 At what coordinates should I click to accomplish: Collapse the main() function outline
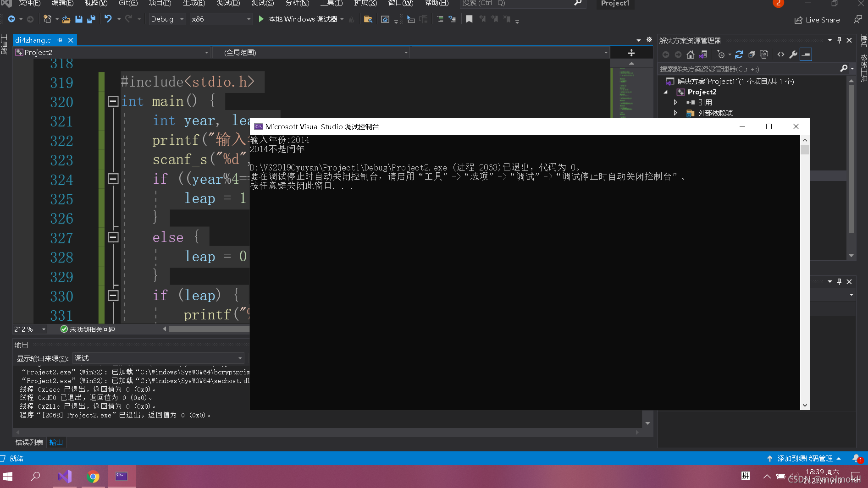tap(113, 101)
